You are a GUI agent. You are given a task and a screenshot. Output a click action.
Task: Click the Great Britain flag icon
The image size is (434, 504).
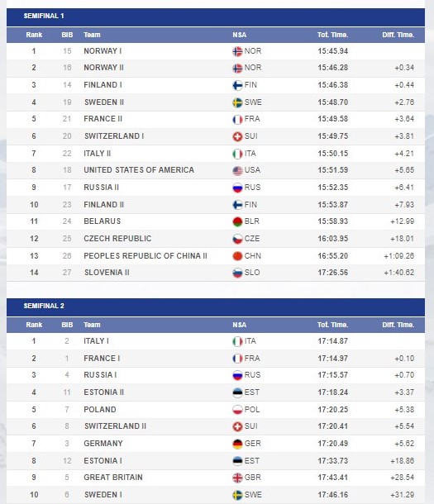click(237, 478)
